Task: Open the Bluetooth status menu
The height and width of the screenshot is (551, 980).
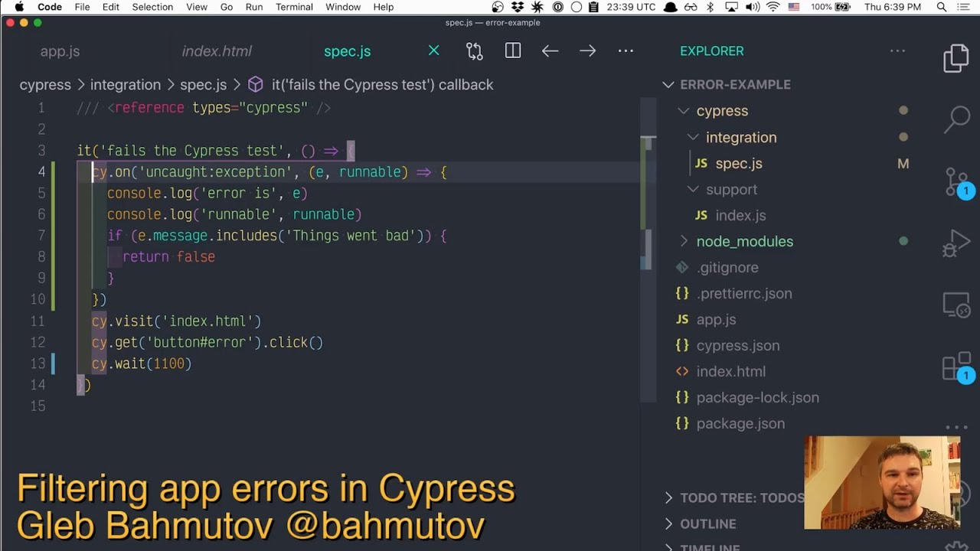Action: (710, 7)
